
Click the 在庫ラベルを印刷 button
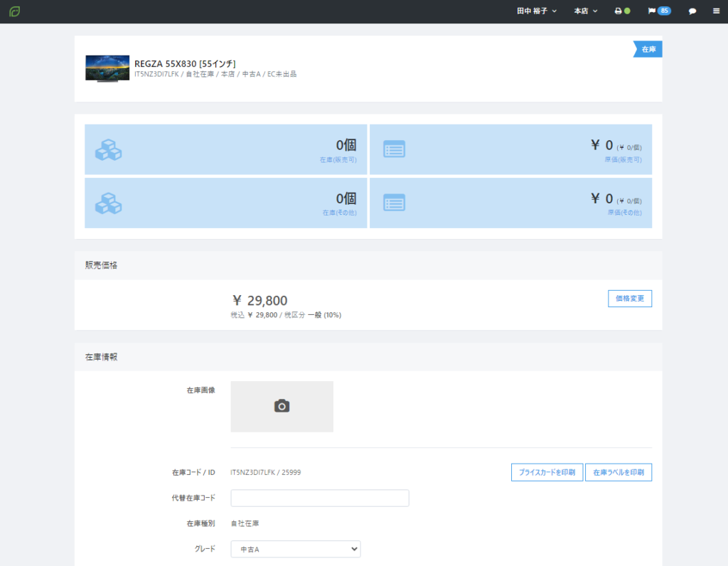[x=618, y=472]
